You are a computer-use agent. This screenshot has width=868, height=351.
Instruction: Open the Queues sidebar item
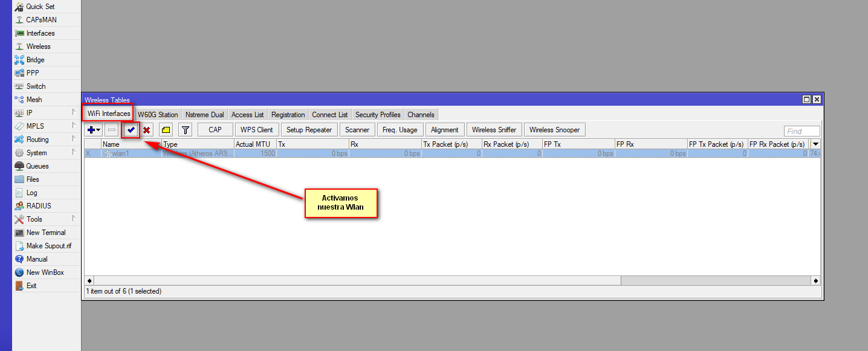[x=37, y=166]
